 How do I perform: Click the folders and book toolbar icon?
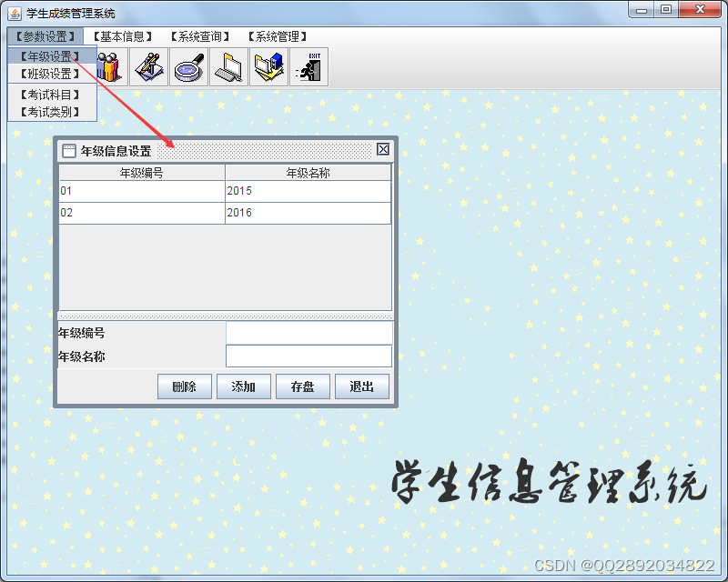[268, 66]
